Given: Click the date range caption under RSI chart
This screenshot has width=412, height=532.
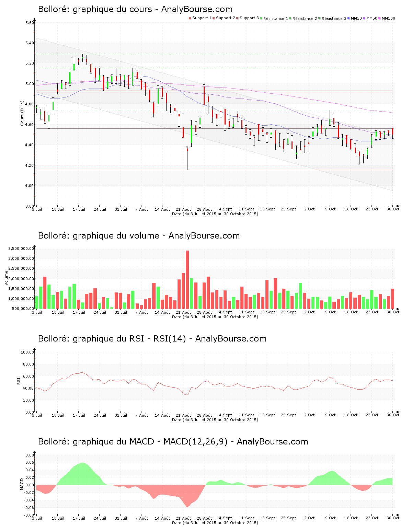Looking at the screenshot, I should click(215, 420).
